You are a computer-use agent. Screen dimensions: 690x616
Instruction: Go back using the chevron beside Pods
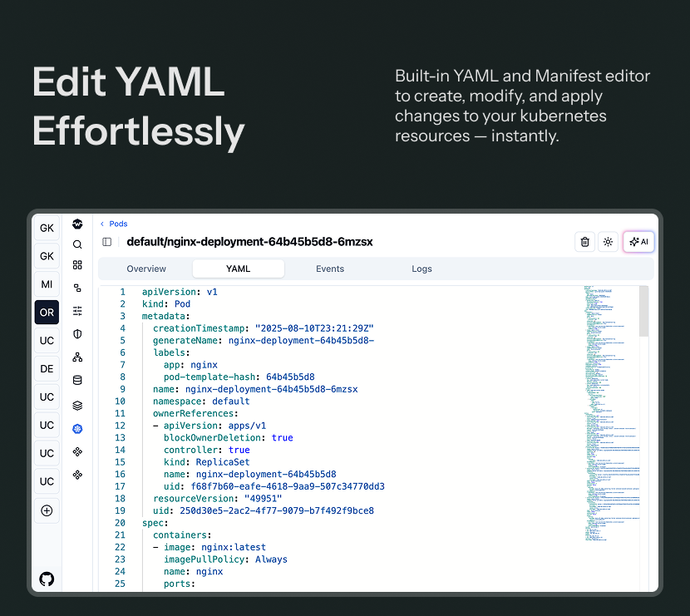point(102,224)
